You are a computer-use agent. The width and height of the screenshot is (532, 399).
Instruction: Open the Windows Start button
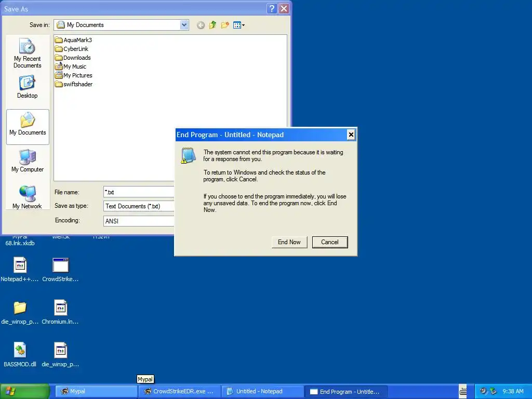25,391
